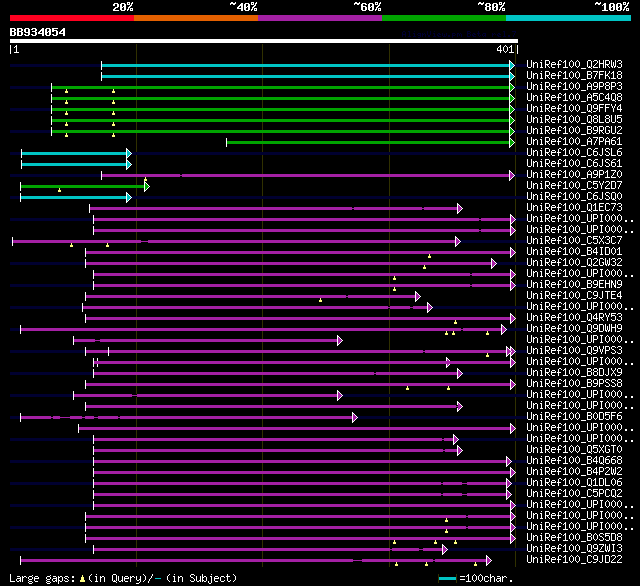Click the green arrowhead ending A7PA61 alignment
This screenshot has height=586, width=640.
point(512,142)
